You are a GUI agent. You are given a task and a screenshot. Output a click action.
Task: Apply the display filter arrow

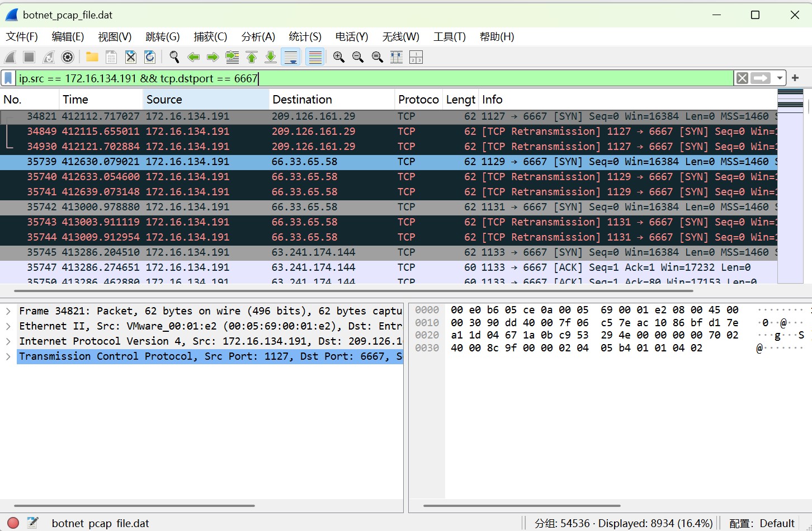click(761, 78)
